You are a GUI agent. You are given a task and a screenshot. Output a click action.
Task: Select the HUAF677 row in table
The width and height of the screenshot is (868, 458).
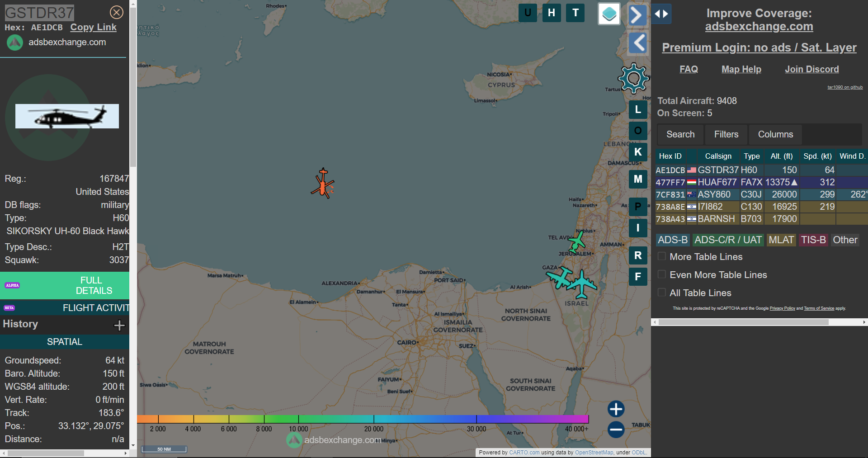(x=761, y=182)
